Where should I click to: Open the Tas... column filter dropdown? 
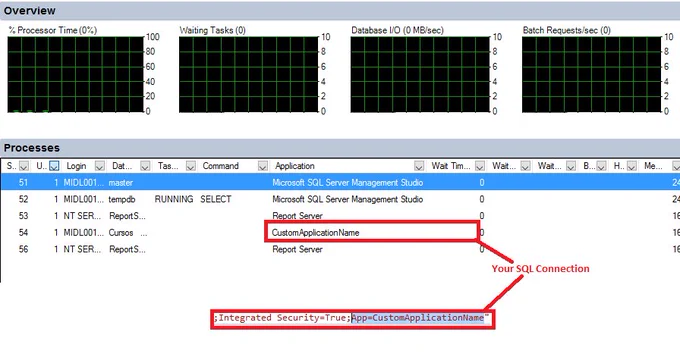(x=190, y=166)
